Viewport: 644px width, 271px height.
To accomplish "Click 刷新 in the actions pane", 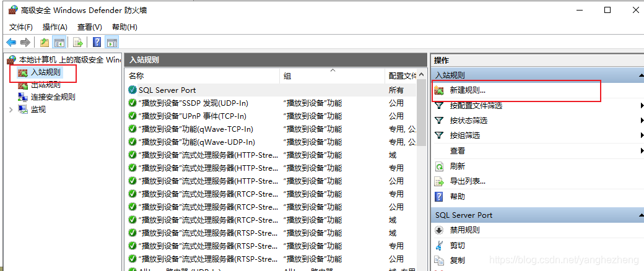I will tap(458, 166).
